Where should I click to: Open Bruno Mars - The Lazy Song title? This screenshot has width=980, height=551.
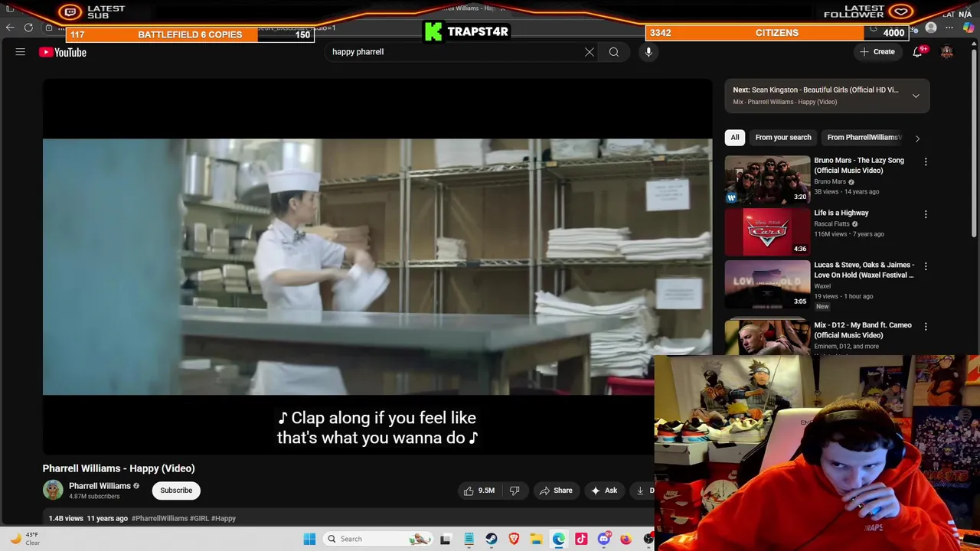[x=859, y=165]
